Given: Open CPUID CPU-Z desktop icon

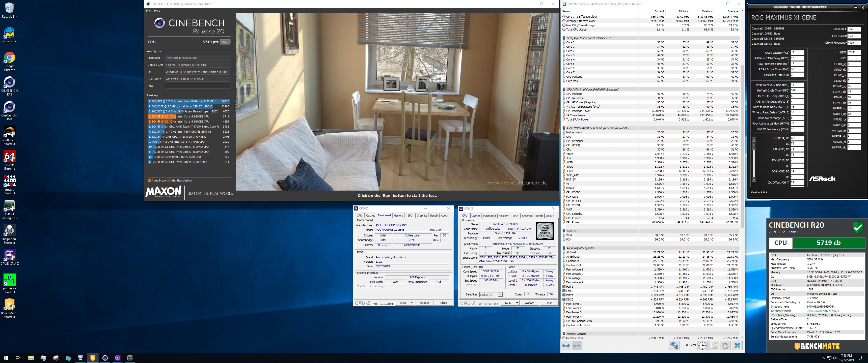Looking at the screenshot, I should 9,257.
